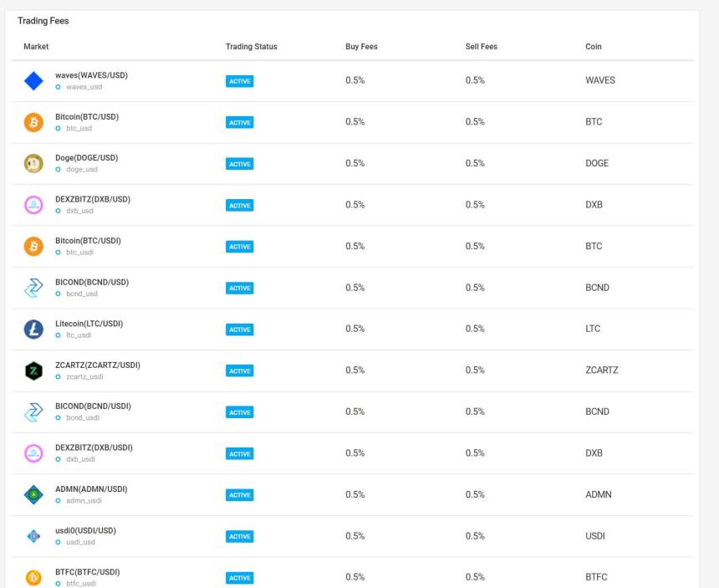The width and height of the screenshot is (719, 588).
Task: Click the ADMN coin icon
Action: point(33,495)
